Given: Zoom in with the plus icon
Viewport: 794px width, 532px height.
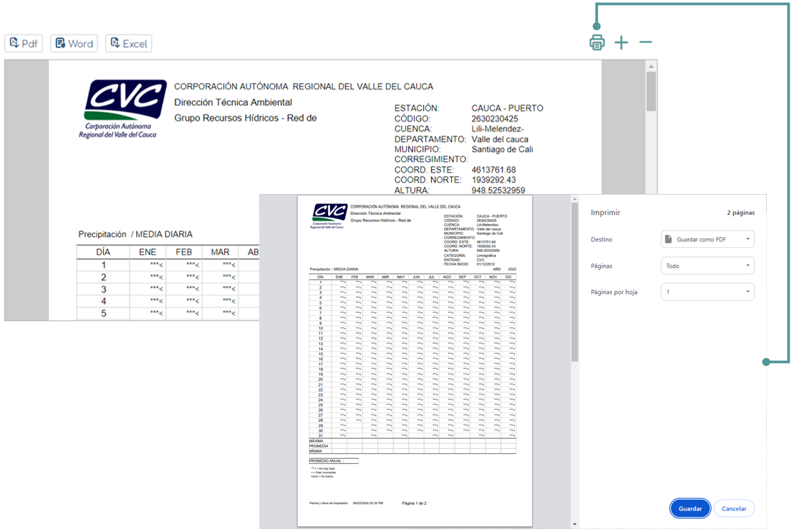Looking at the screenshot, I should pyautogui.click(x=621, y=42).
